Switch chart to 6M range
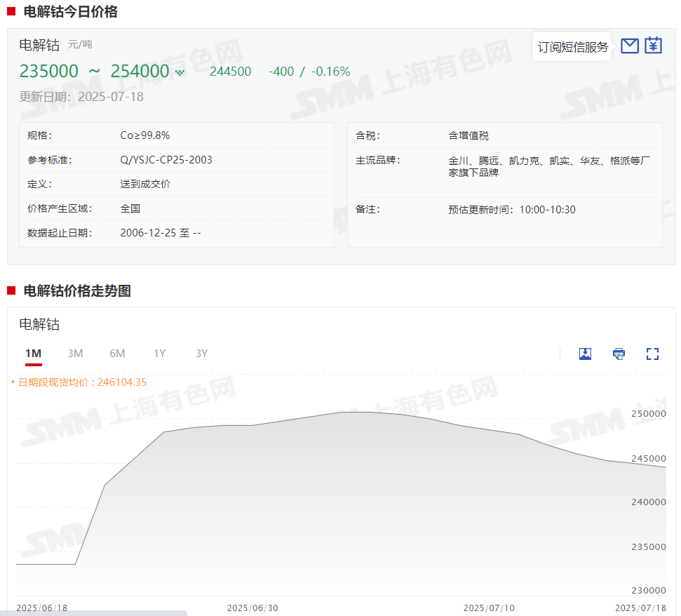Screen dimensions: 681x616 pos(117,354)
